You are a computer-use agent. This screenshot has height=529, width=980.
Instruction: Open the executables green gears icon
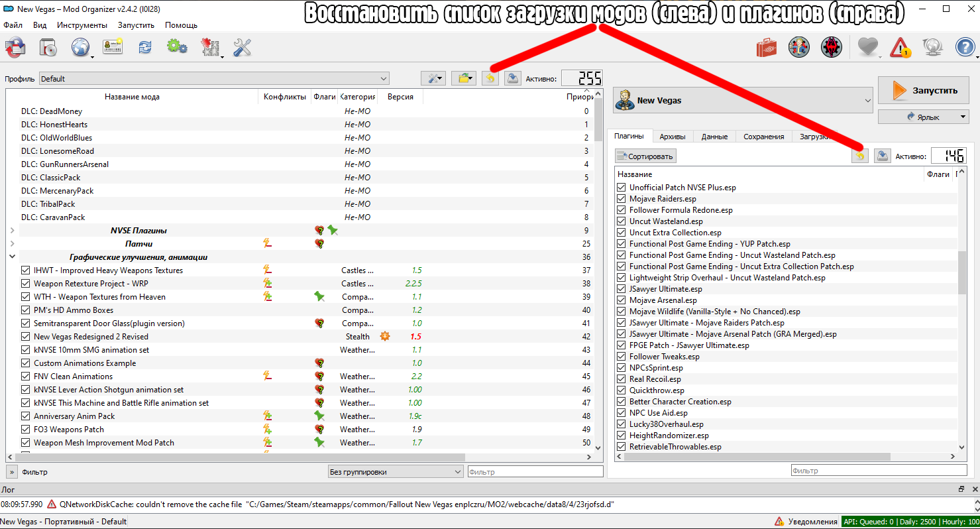click(177, 47)
